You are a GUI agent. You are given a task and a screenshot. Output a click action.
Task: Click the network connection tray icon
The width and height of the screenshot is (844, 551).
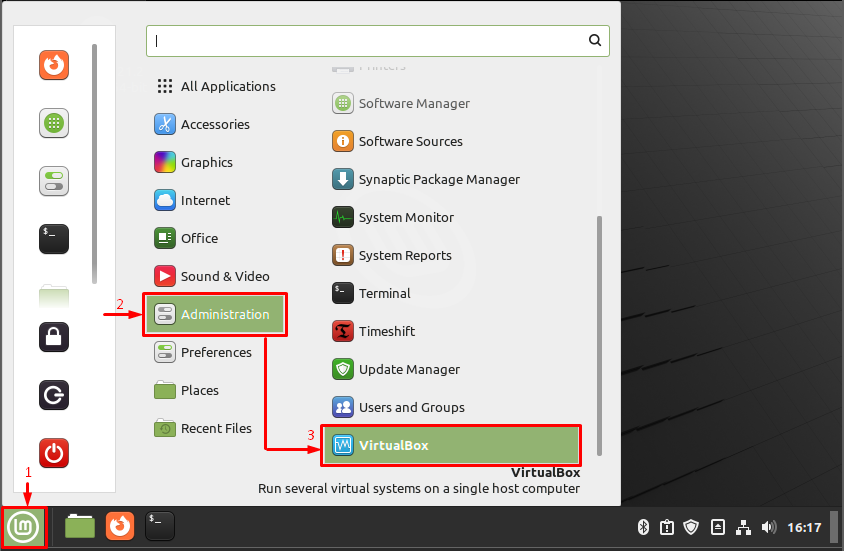coord(743,527)
